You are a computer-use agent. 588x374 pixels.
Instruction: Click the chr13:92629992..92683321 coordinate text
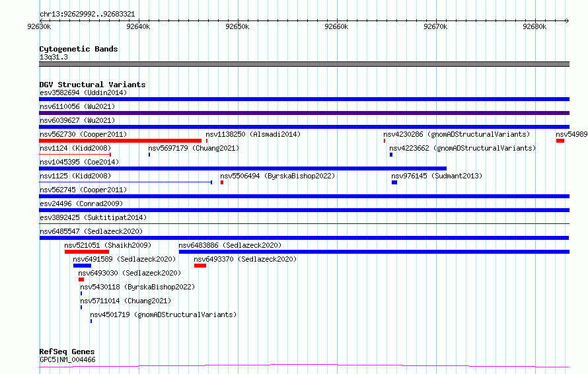pos(87,15)
